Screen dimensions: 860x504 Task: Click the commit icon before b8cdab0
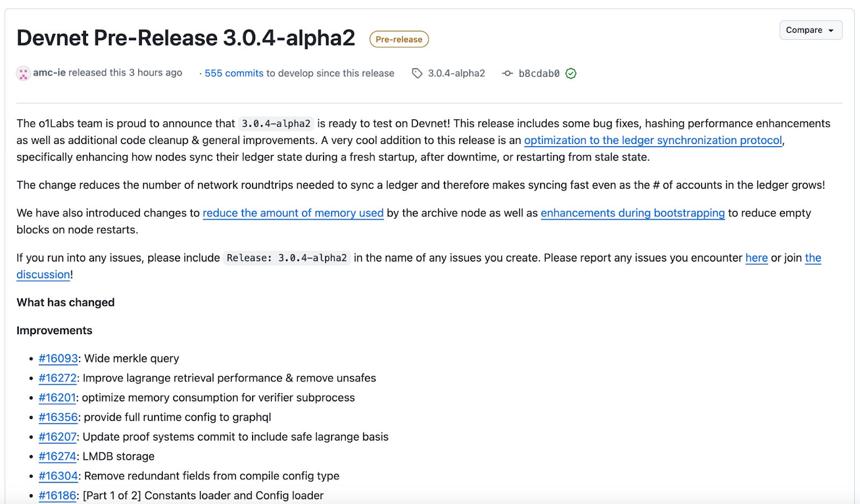pyautogui.click(x=507, y=74)
